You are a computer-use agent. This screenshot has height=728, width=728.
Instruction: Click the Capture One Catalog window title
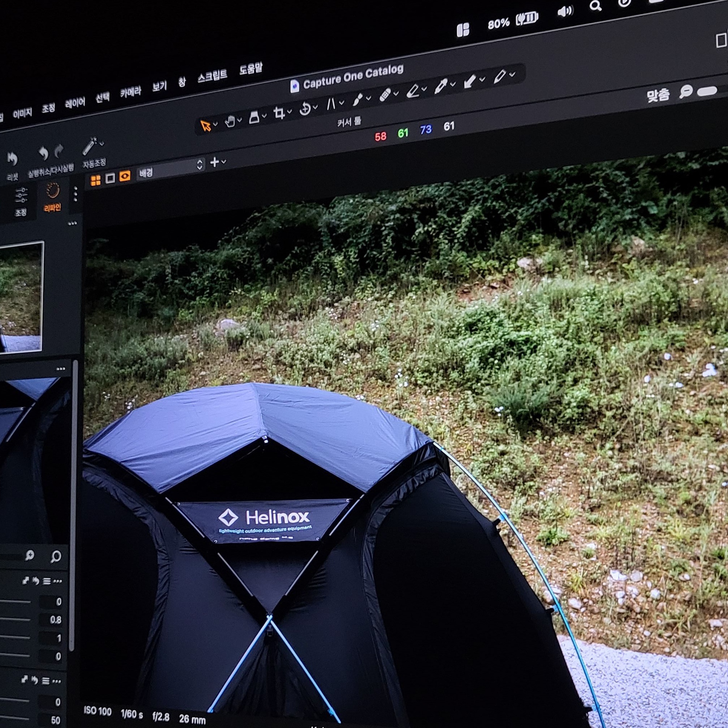[353, 76]
